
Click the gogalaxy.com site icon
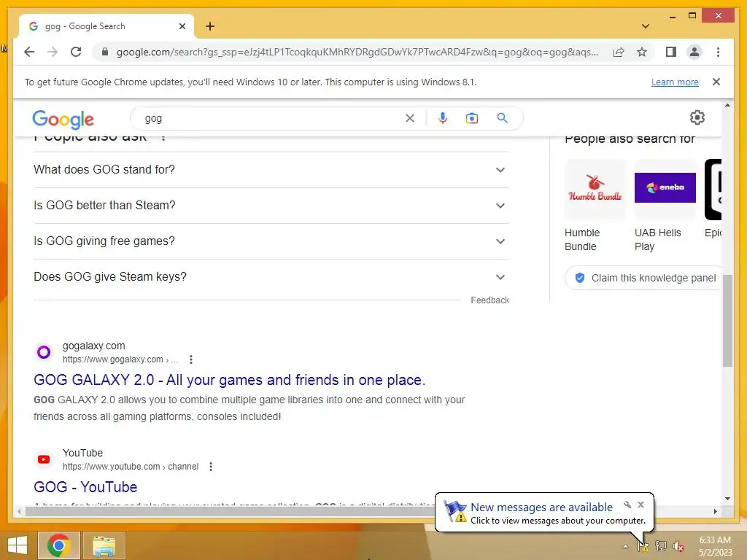[44, 352]
